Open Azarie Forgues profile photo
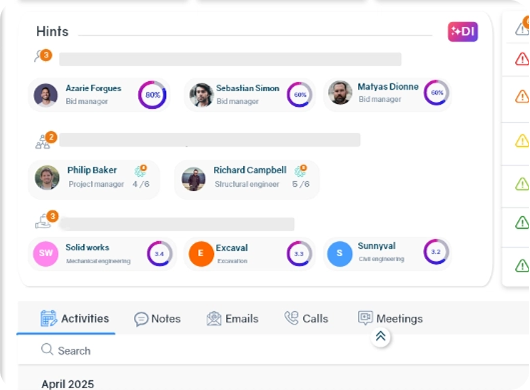The width and height of the screenshot is (530, 390). click(46, 95)
